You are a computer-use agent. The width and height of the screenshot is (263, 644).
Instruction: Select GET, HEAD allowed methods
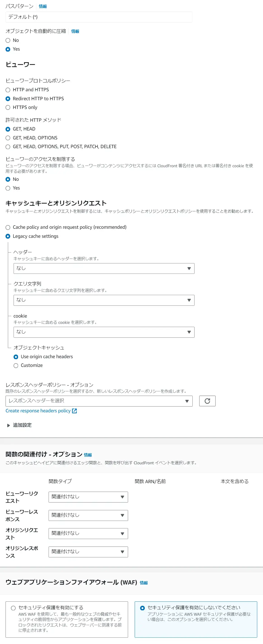(8, 129)
